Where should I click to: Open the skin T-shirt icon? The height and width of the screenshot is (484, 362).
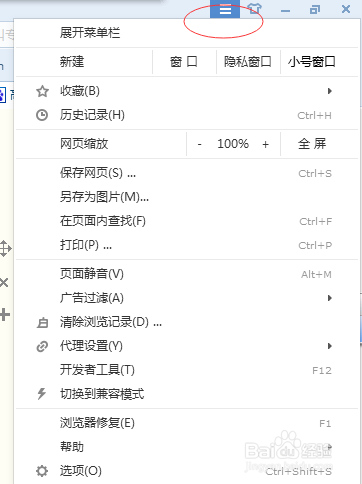[255, 8]
